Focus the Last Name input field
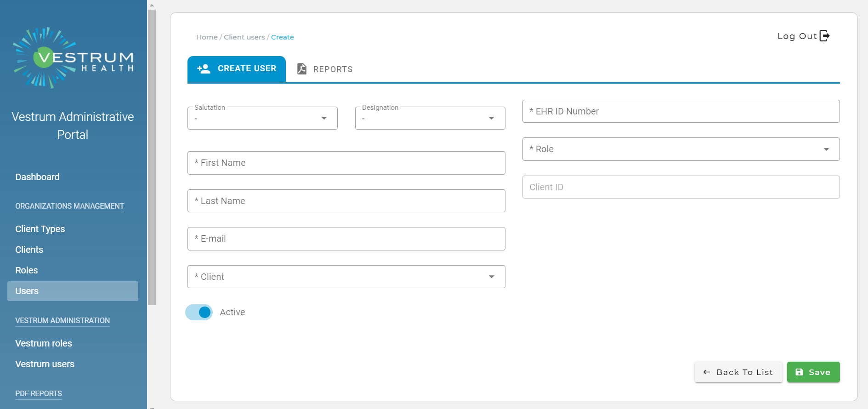The height and width of the screenshot is (409, 868). 346,201
